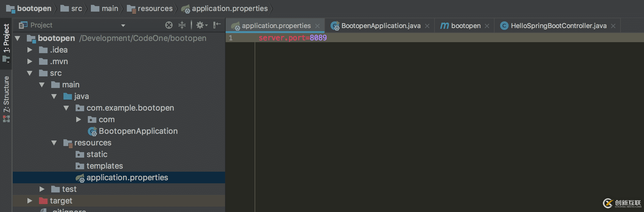Click main in the breadcrumb bar
Image resolution: width=644 pixels, height=212 pixels.
pos(105,9)
